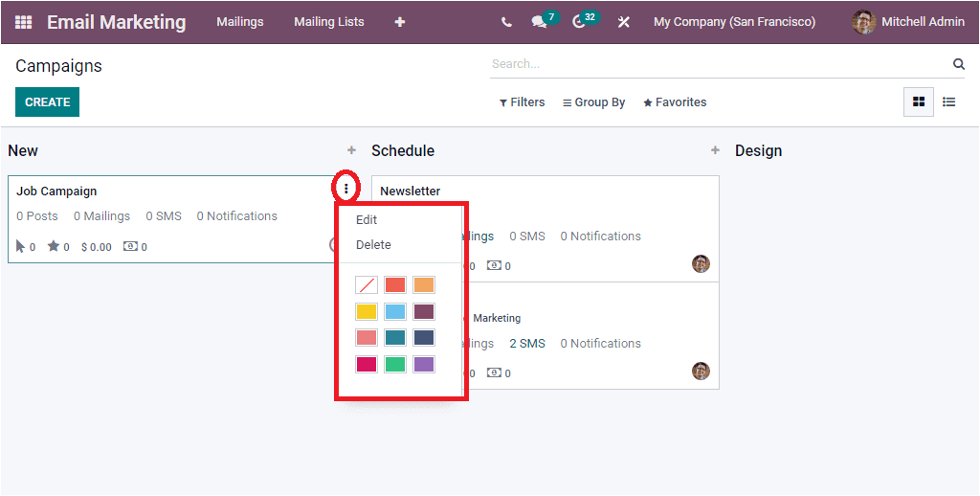Expand the Group By dropdown
This screenshot has height=496, width=980.
click(593, 102)
